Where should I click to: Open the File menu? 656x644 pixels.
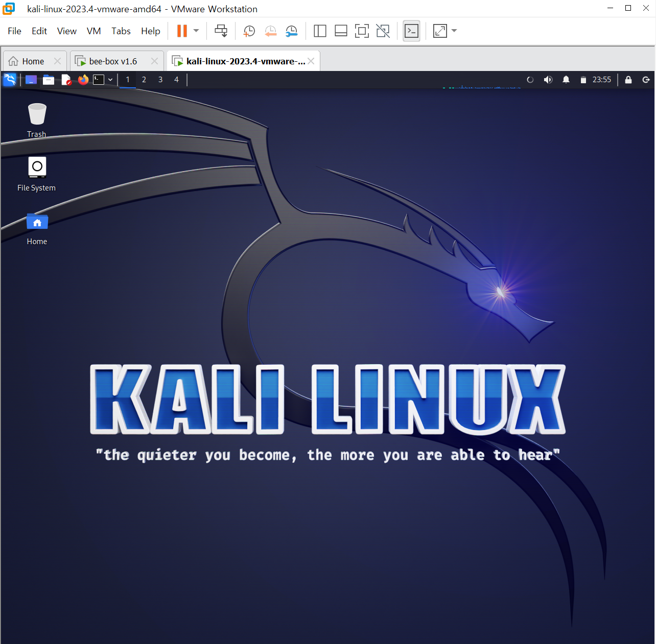(14, 31)
